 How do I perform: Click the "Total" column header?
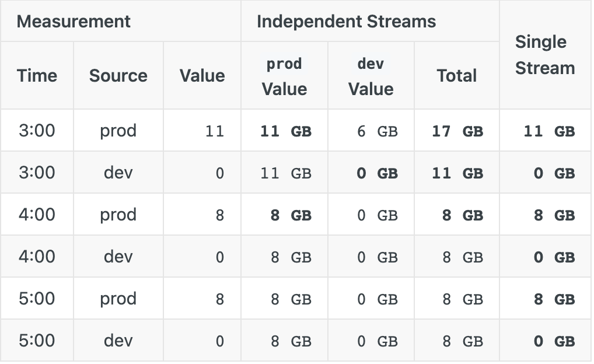pyautogui.click(x=457, y=76)
